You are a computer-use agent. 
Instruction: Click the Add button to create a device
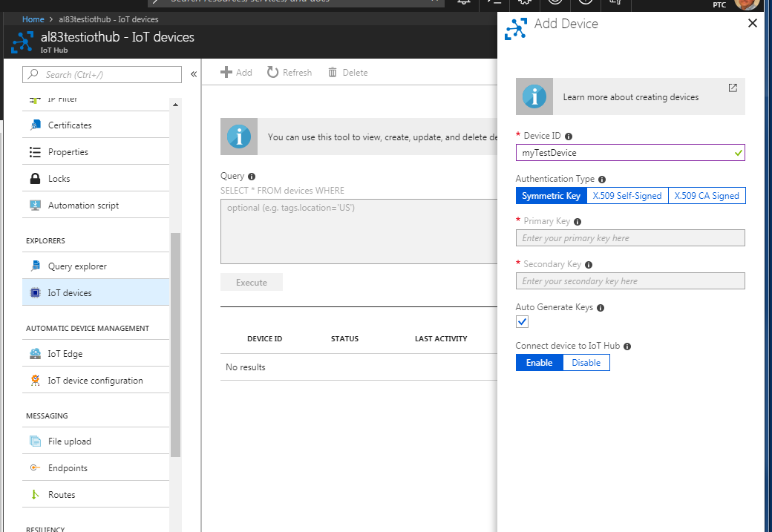(236, 72)
